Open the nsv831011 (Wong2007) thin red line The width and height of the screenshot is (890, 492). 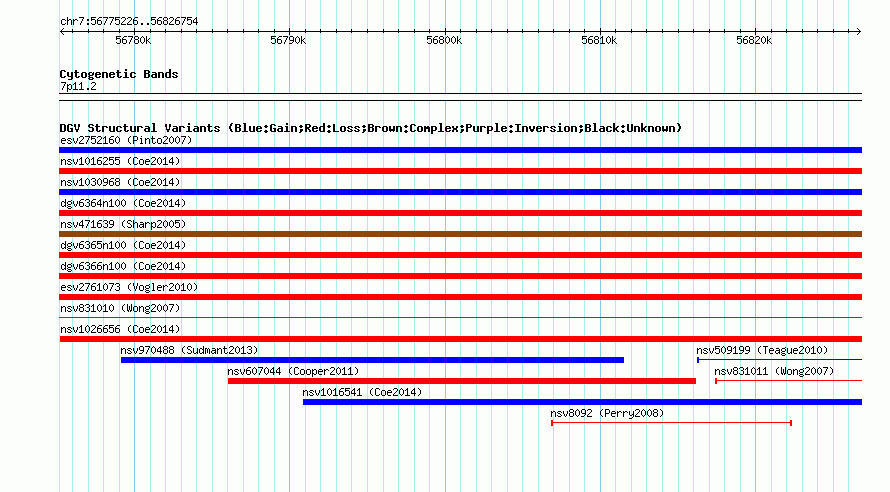(788, 381)
